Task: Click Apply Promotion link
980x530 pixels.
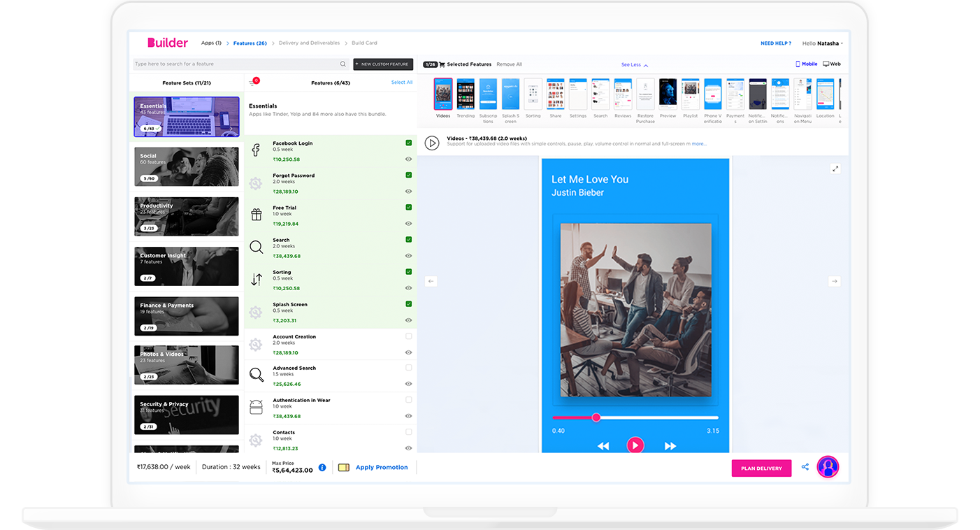Action: click(382, 467)
